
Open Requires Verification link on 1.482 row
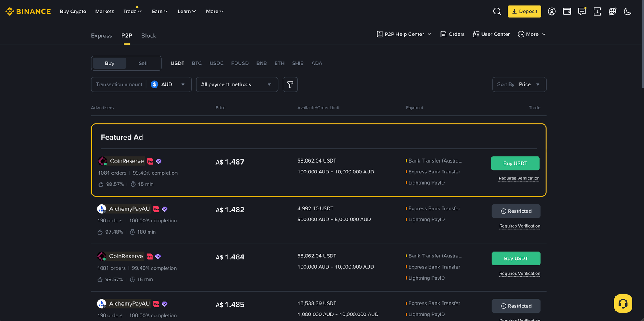[x=520, y=226]
